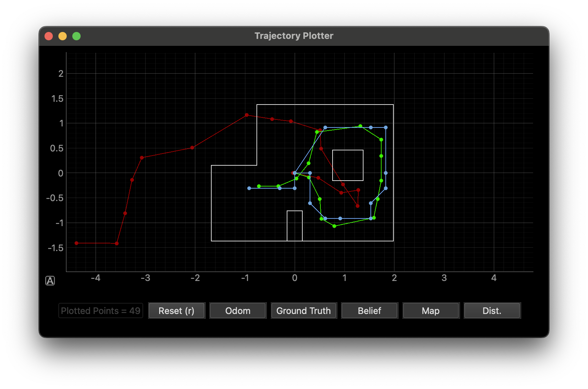Toggle the Ground Truth trajectory button
Image resolution: width=588 pixels, height=389 pixels.
(304, 311)
